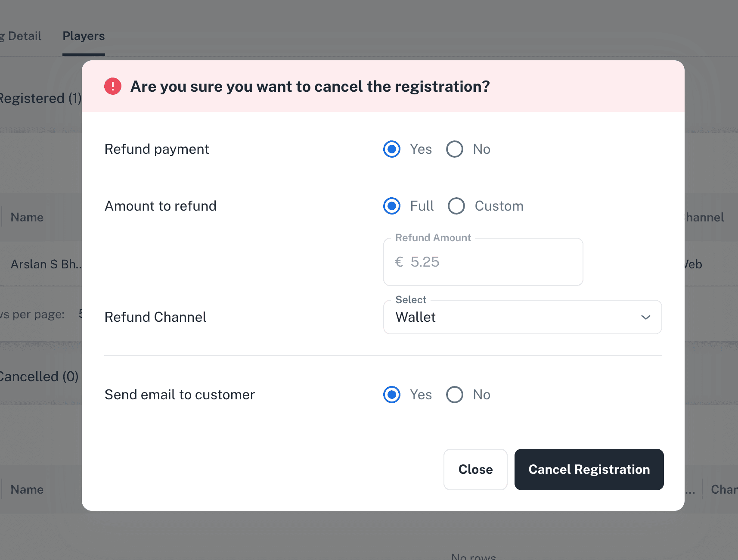
Task: Select No for Refund payment
Action: tap(455, 149)
